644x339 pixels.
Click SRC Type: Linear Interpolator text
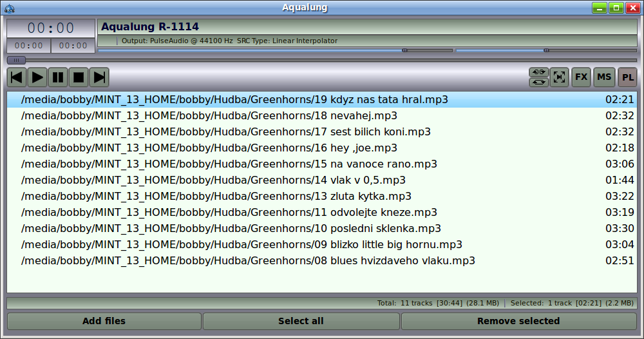pos(287,41)
